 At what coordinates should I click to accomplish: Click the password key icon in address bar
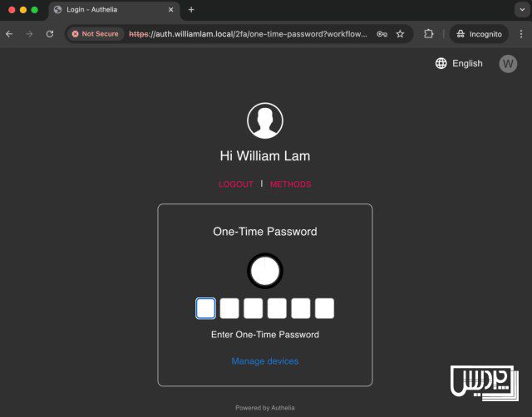pos(382,34)
